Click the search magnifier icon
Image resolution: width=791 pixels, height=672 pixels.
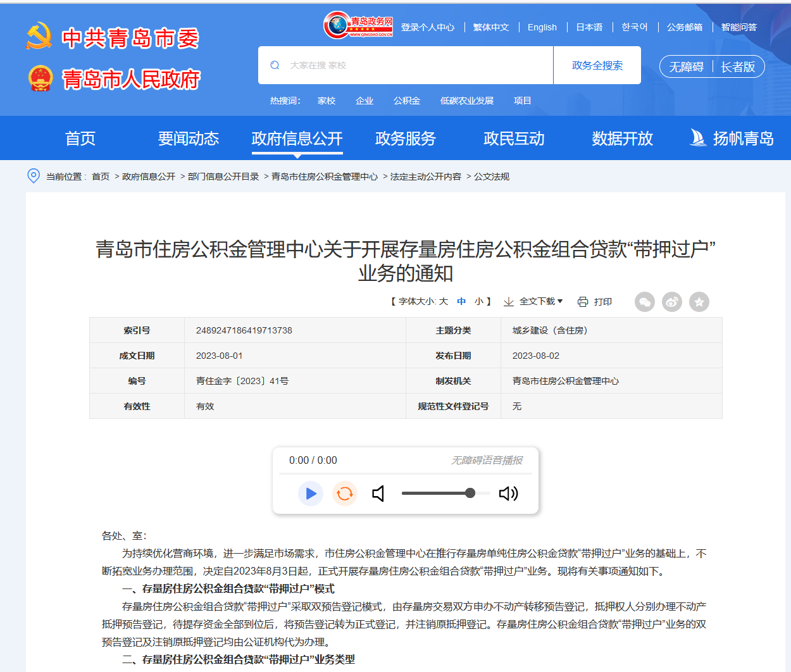click(275, 65)
